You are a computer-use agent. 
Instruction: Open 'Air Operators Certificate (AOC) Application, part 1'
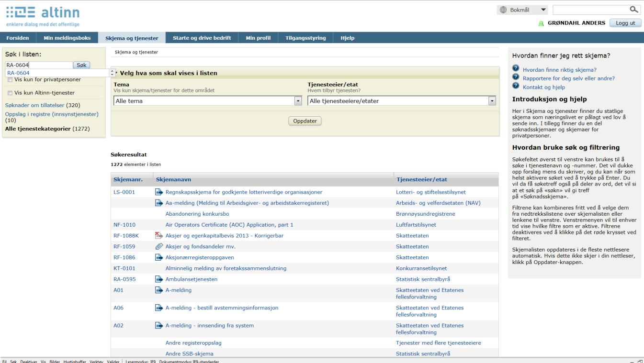pyautogui.click(x=229, y=225)
